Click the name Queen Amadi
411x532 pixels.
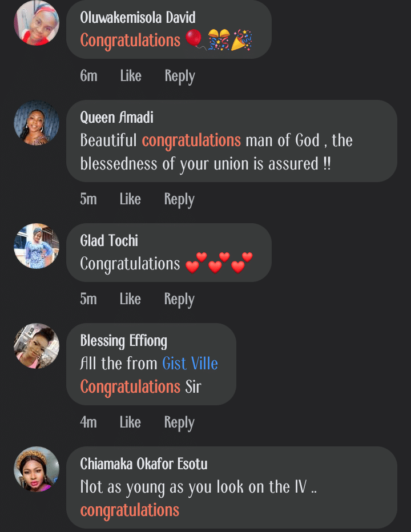tap(116, 118)
